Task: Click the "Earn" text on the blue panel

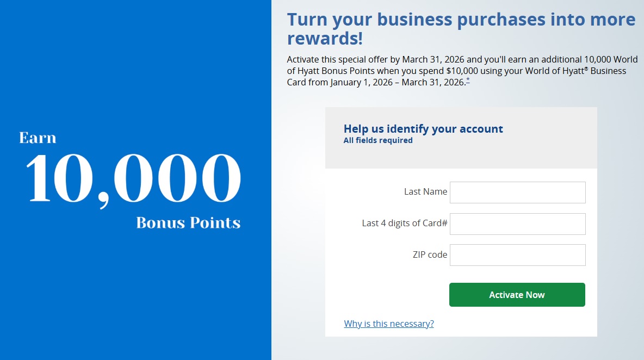Action: tap(38, 138)
